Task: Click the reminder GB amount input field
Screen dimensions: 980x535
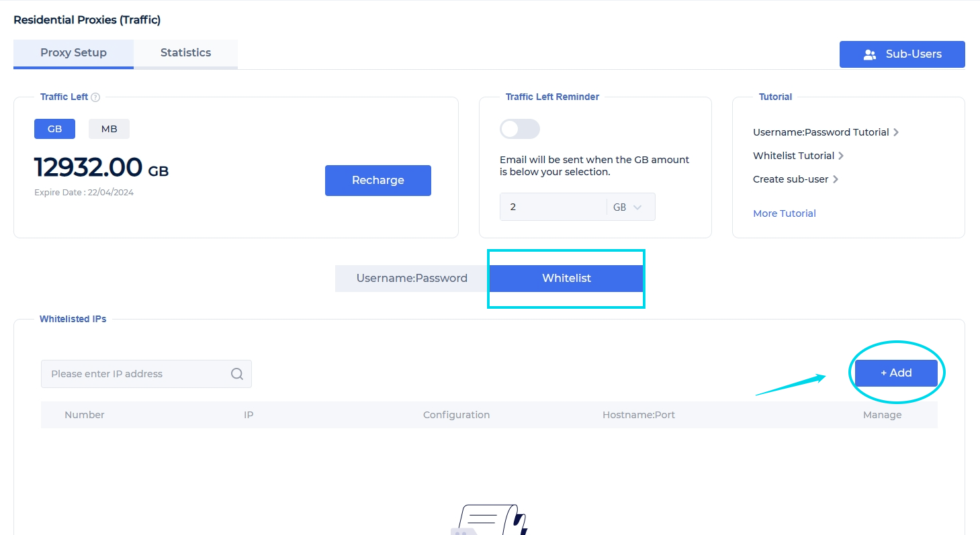Action: (552, 207)
